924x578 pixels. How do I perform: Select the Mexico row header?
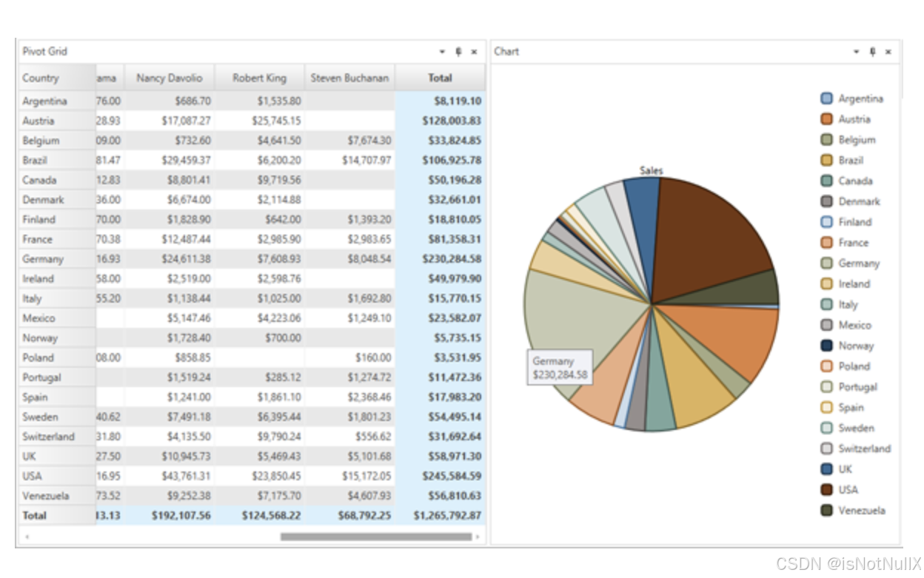coord(57,318)
